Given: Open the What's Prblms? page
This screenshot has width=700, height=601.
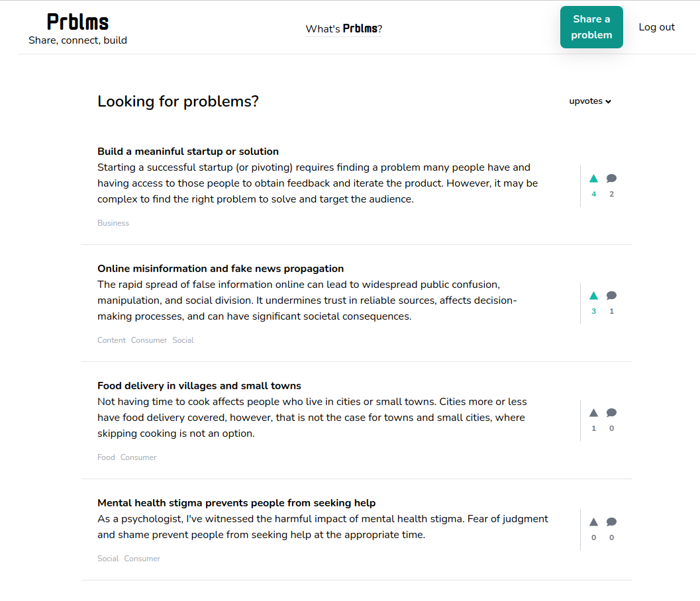Looking at the screenshot, I should click(x=344, y=28).
